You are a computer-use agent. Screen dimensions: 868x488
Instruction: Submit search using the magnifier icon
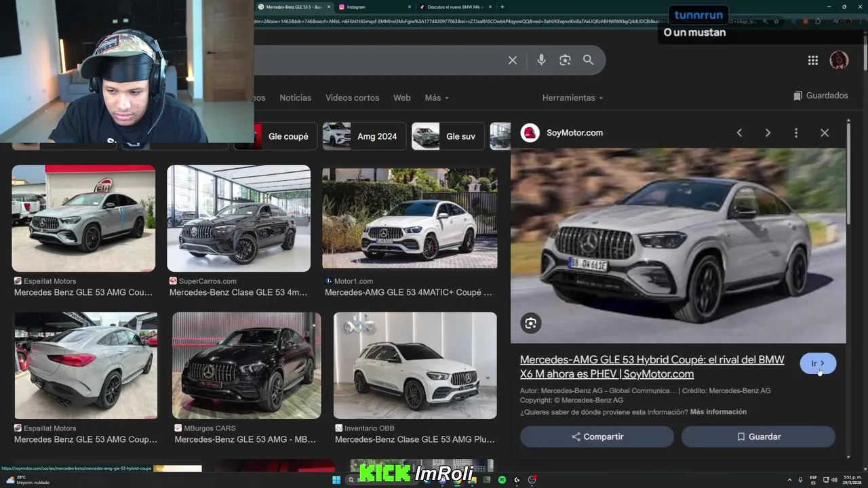click(x=589, y=60)
